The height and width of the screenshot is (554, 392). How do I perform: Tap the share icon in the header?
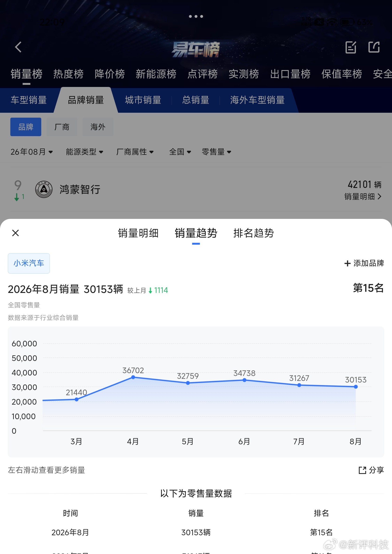[x=374, y=47]
